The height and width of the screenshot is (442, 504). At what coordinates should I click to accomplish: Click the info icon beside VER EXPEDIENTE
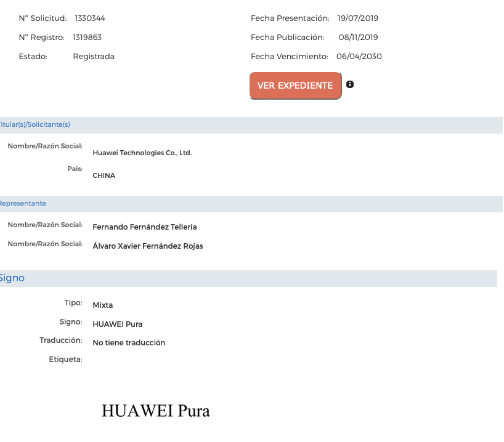click(350, 84)
